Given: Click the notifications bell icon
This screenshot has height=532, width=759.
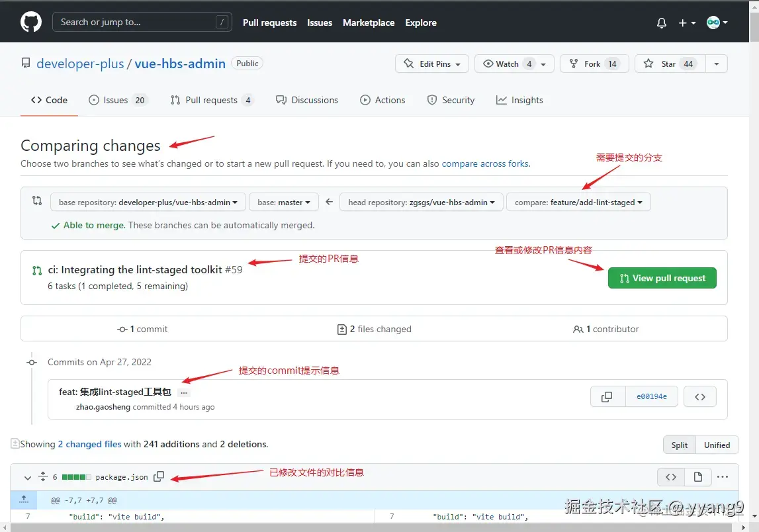Looking at the screenshot, I should tap(661, 22).
